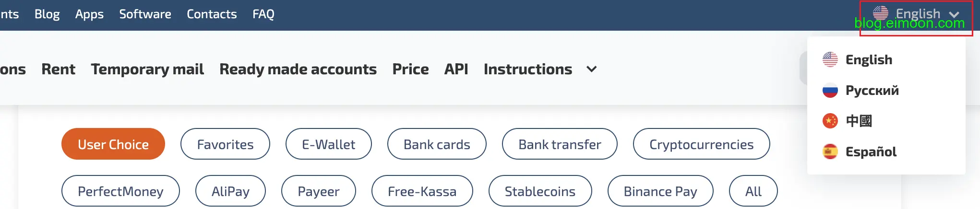Select Русский language option
Image resolution: width=980 pixels, height=209 pixels.
[872, 90]
